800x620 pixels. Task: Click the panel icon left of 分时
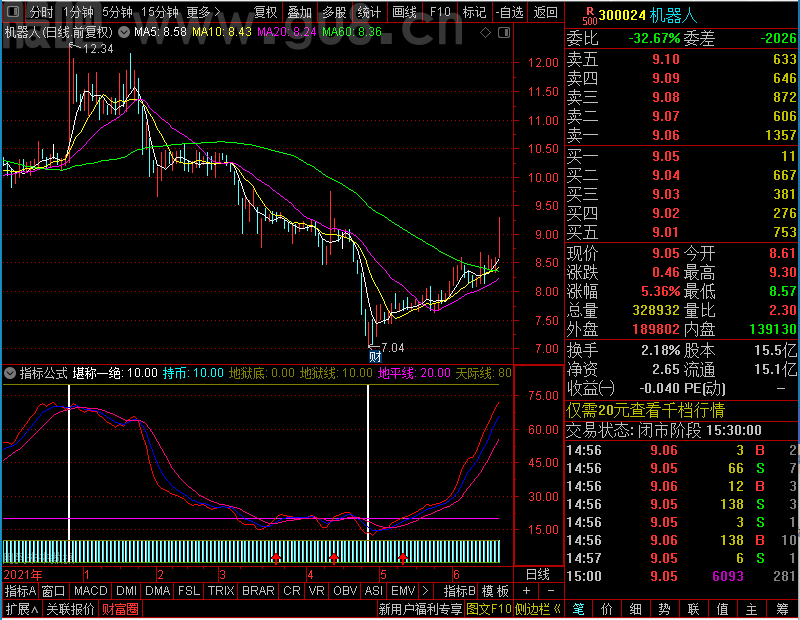point(13,11)
